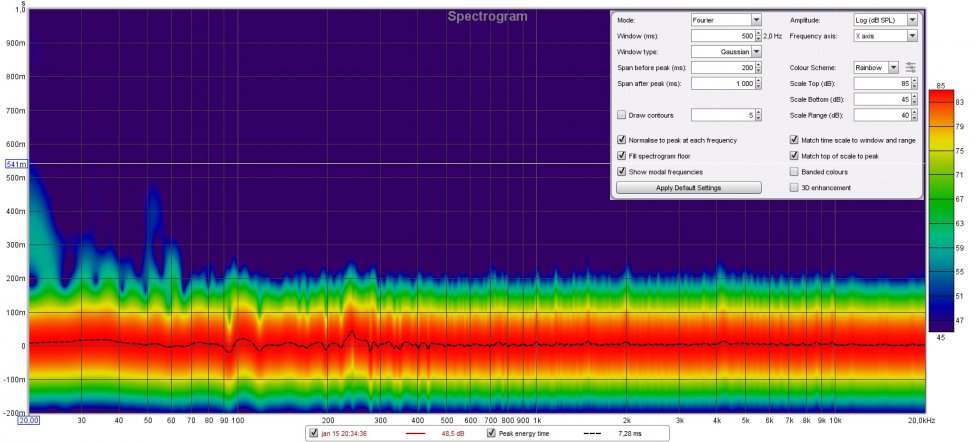This screenshot has width=975, height=442.
Task: Enable the Draw contours checkbox
Action: [x=621, y=115]
